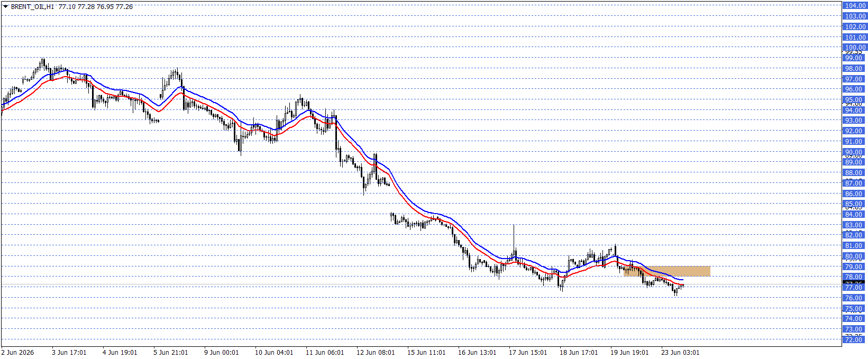Click the 82.00 price level label

(x=855, y=235)
